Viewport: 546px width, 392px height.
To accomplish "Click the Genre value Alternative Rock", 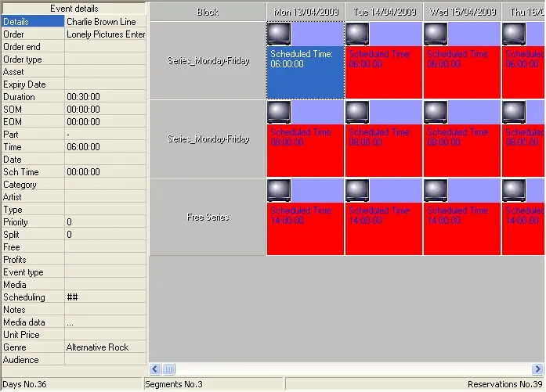I will click(106, 347).
